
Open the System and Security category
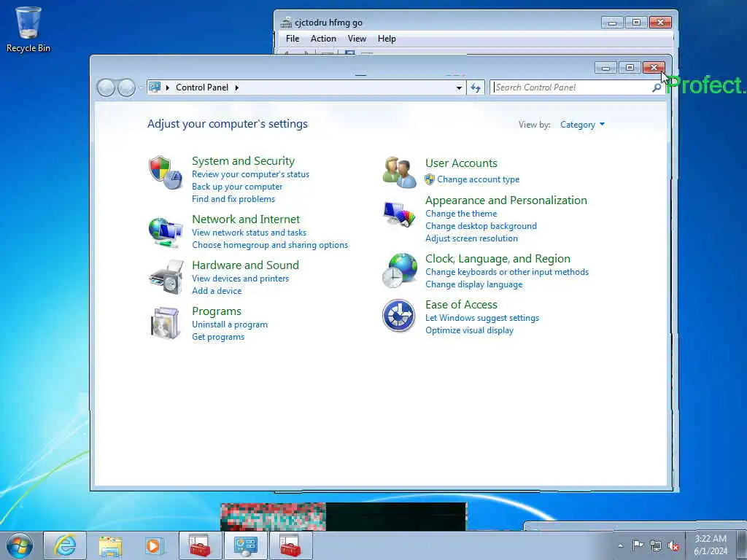[243, 161]
